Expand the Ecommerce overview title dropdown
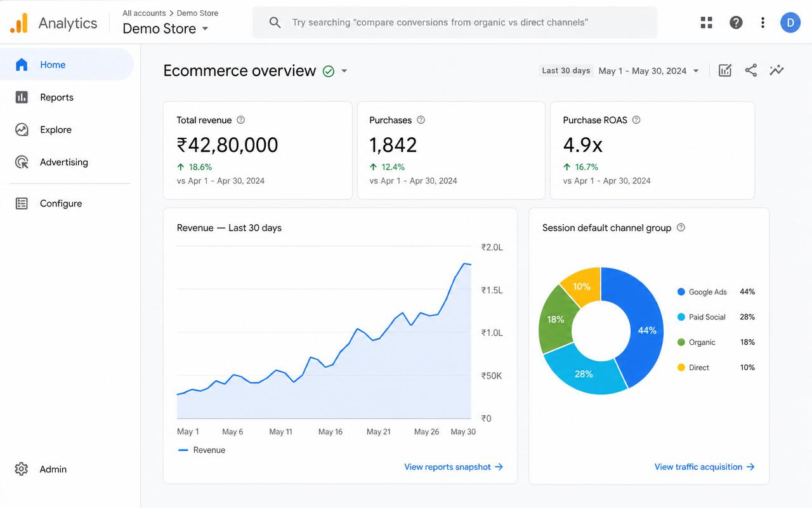 point(344,71)
